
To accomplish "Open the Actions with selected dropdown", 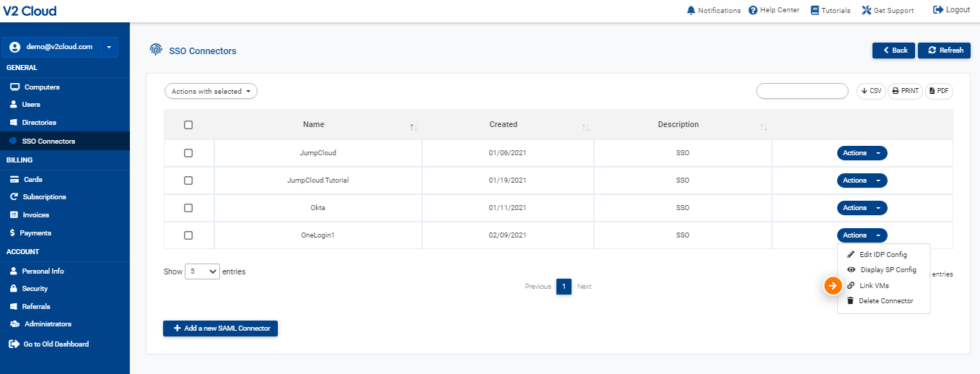I will click(211, 92).
